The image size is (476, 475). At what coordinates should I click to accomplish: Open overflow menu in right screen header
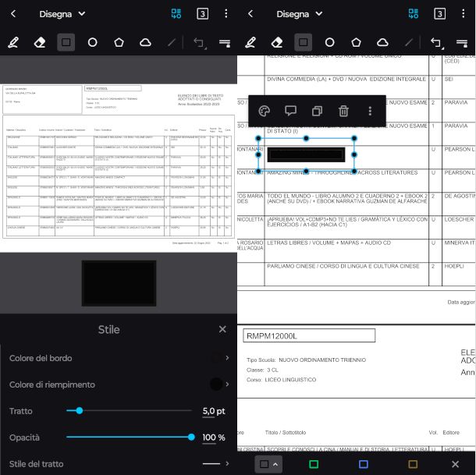(463, 14)
